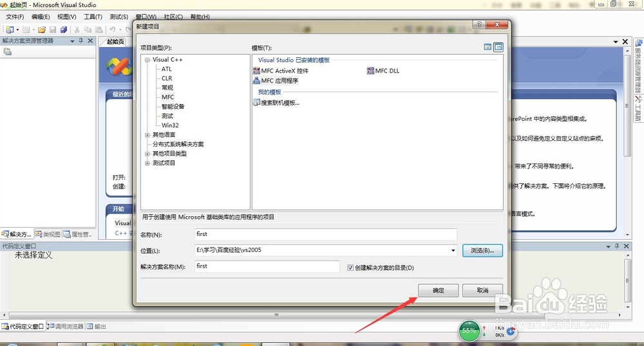Click the help question mark in dialog

click(x=479, y=24)
